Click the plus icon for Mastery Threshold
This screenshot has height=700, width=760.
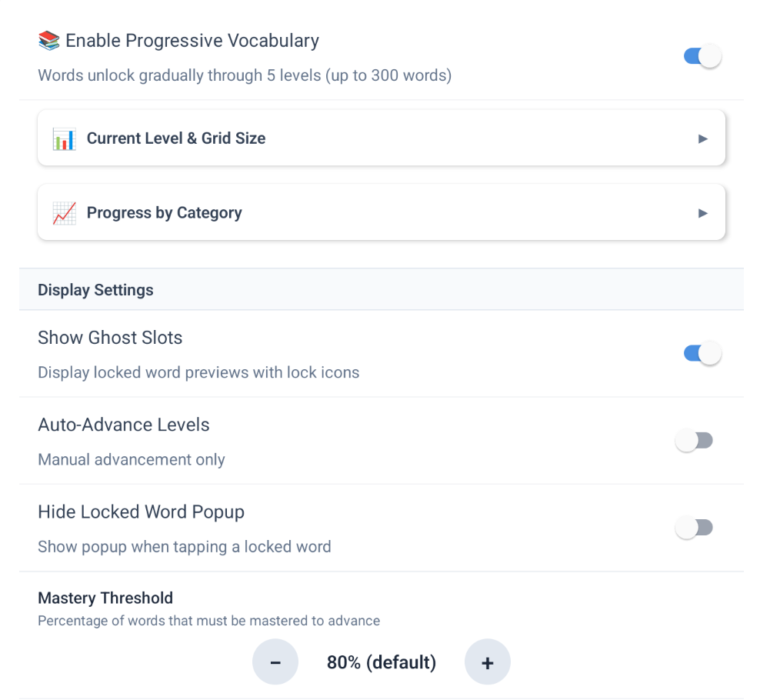click(488, 662)
